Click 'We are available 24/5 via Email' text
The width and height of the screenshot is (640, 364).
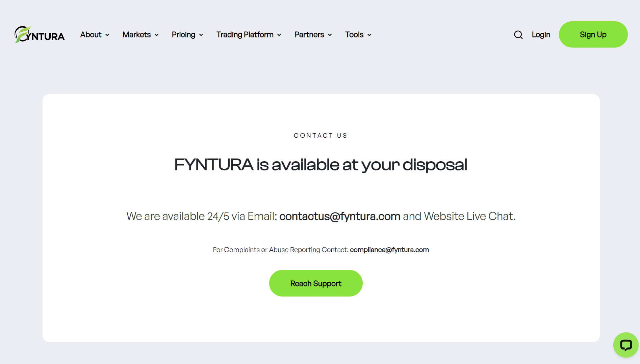click(202, 216)
